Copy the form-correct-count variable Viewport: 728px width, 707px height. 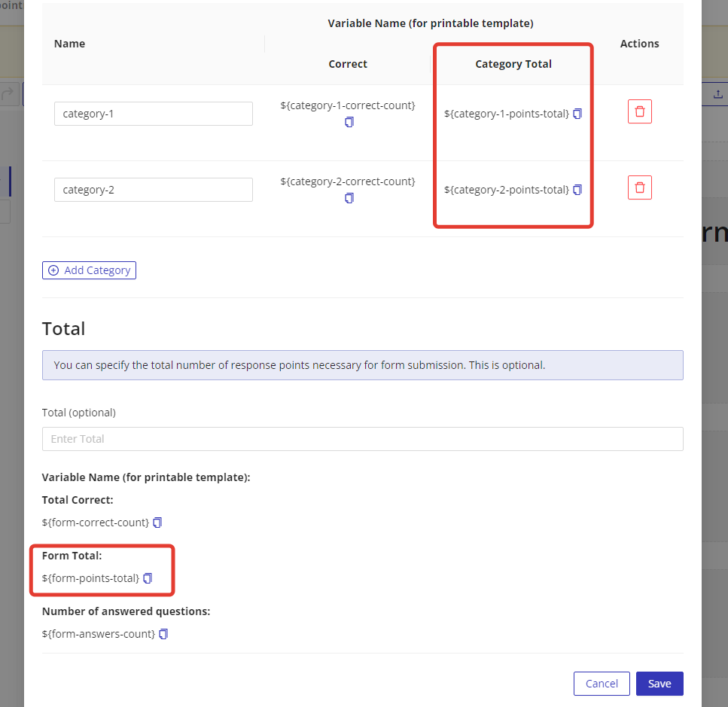pyautogui.click(x=157, y=523)
